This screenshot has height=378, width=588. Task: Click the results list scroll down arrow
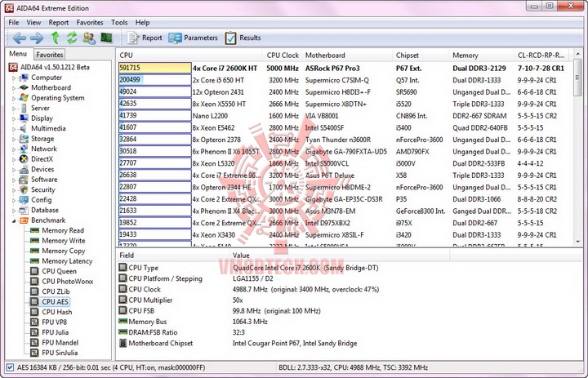pyautogui.click(x=577, y=242)
